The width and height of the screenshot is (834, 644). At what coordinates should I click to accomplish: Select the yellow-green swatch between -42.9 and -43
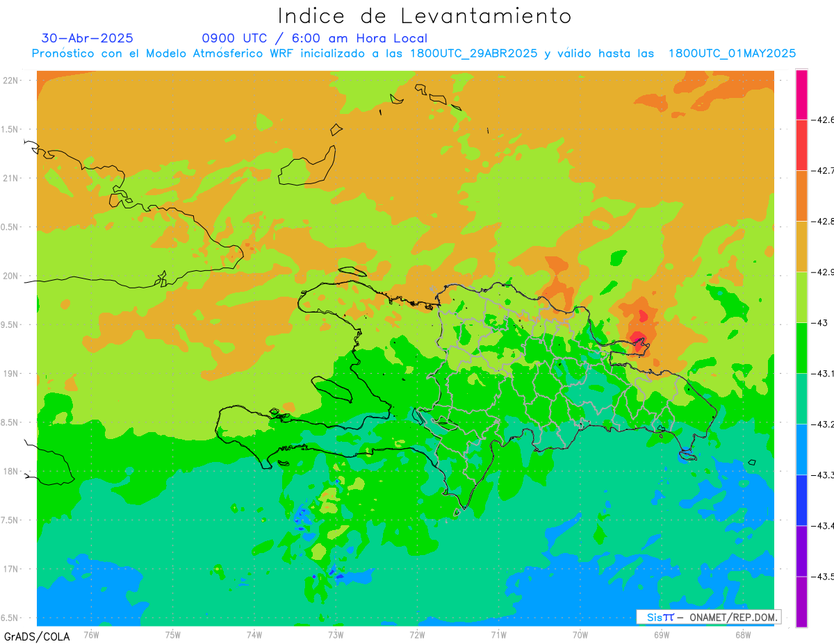(x=801, y=297)
